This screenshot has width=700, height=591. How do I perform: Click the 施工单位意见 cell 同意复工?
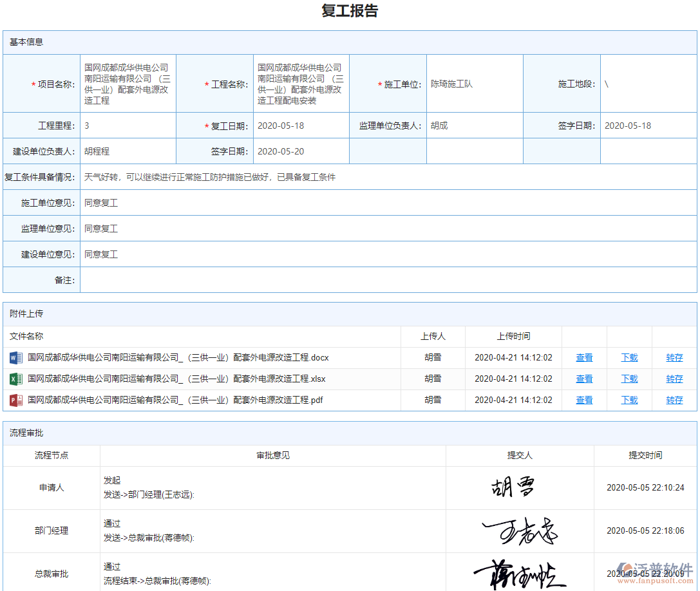tap(100, 202)
